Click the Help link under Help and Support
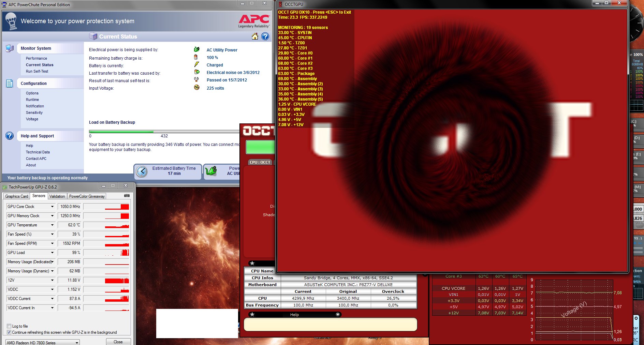 click(29, 146)
